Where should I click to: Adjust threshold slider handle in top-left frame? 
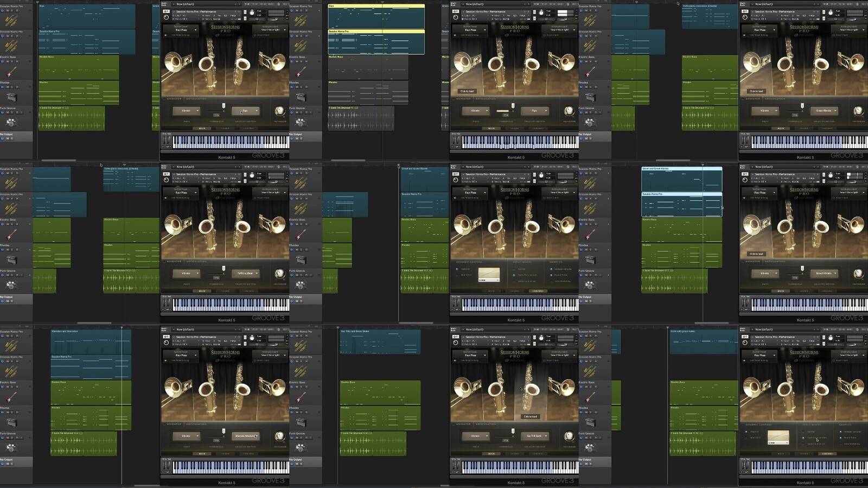point(223,106)
